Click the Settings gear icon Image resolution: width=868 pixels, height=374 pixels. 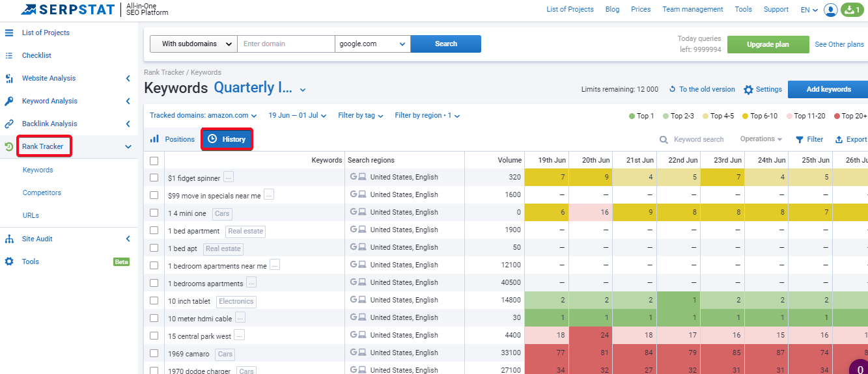(x=748, y=90)
